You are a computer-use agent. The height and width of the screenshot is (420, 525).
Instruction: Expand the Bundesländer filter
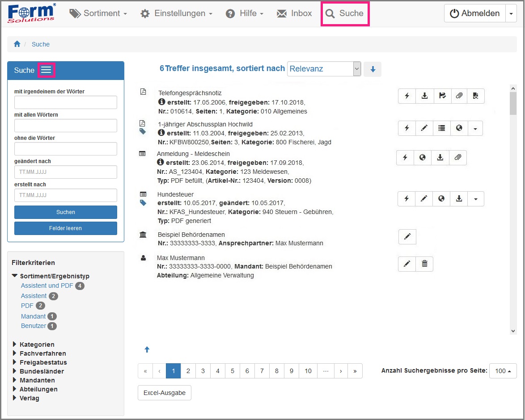click(x=15, y=371)
